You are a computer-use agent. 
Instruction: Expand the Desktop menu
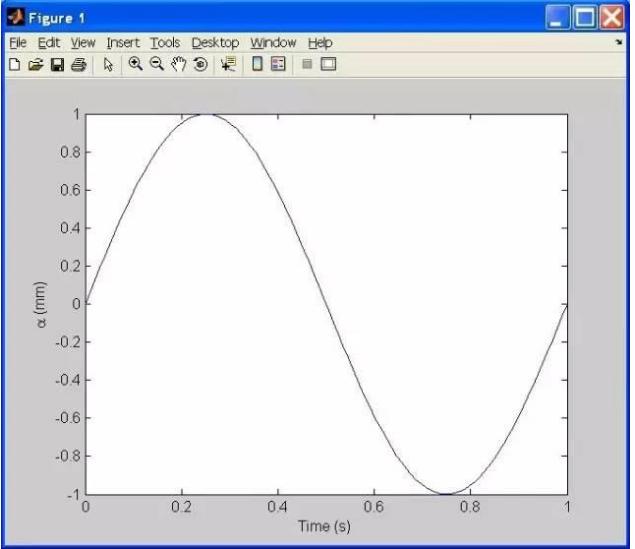[215, 43]
